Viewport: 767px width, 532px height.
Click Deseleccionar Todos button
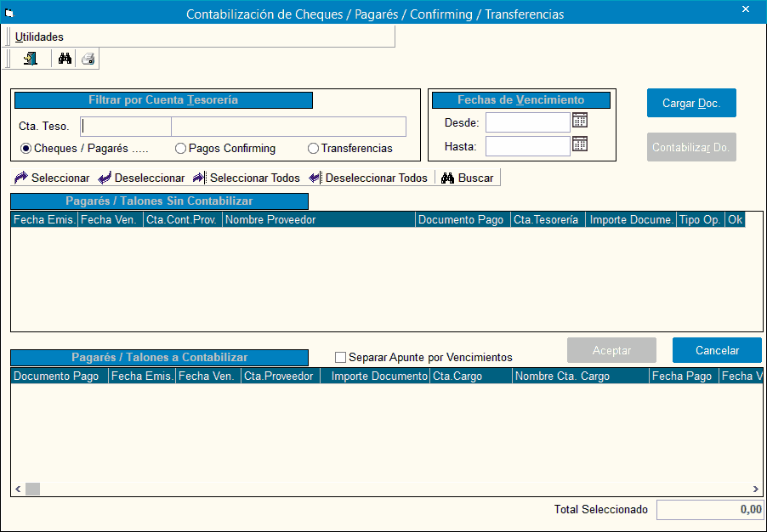coord(368,178)
